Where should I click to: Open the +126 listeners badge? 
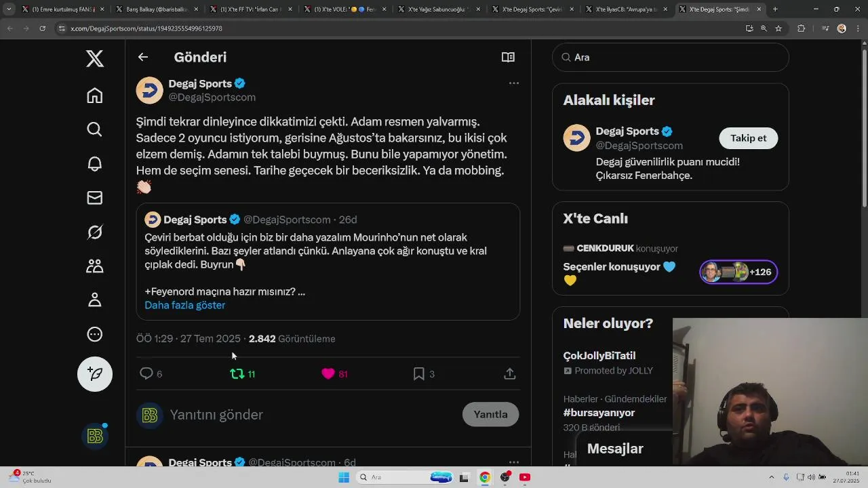coord(738,272)
